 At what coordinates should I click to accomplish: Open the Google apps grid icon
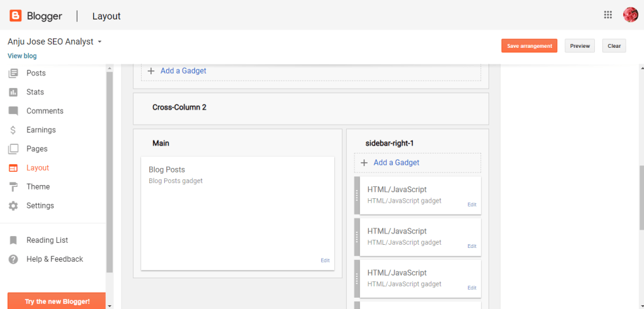pyautogui.click(x=608, y=14)
